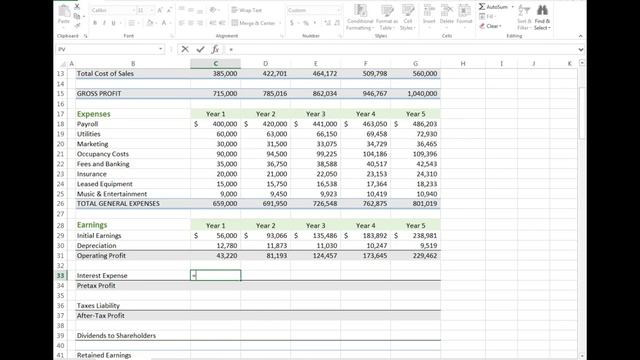Open the Clipboard dialog launcher

(85, 36)
